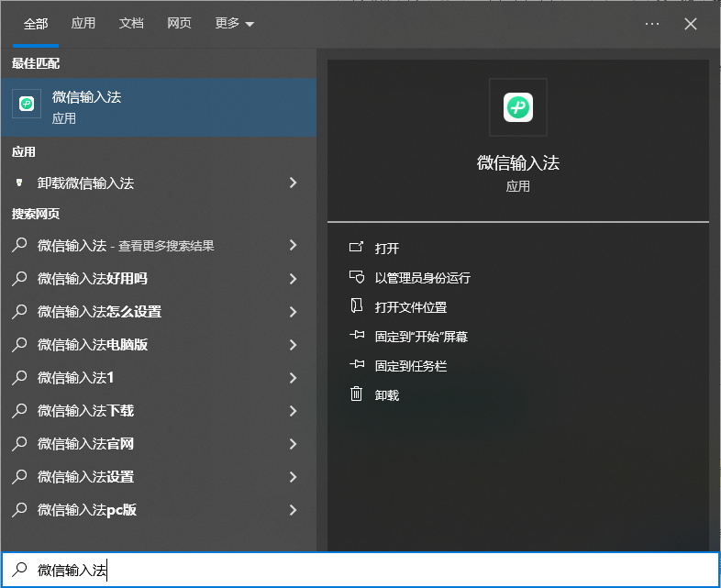Choose 卸载 in the actions list
721x588 pixels.
pyautogui.click(x=387, y=395)
